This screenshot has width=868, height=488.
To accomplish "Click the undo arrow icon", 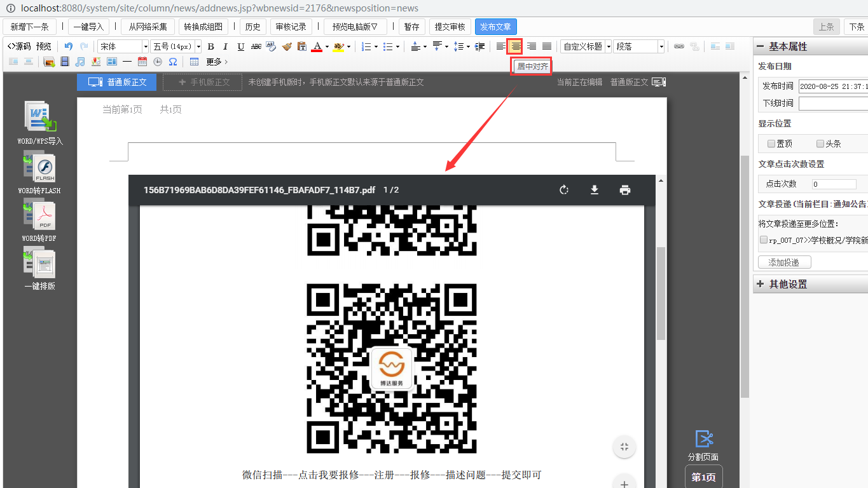I will point(69,46).
